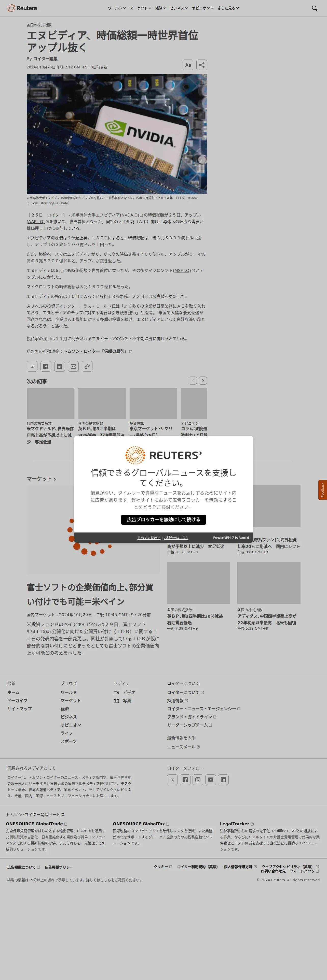This screenshot has width=327, height=980.
Task: Go to ホーム in footer
Action: pos(13,693)
